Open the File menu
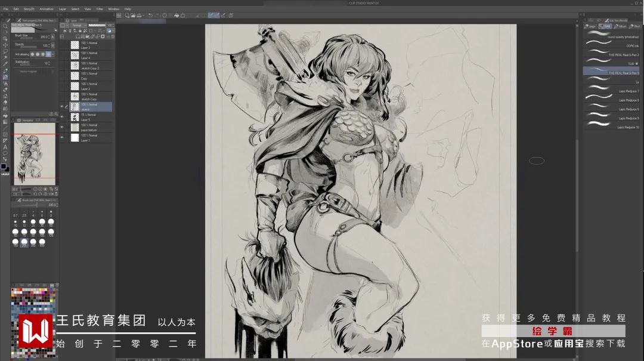Viewport: 644px width, 361px height. pyautogui.click(x=6, y=8)
